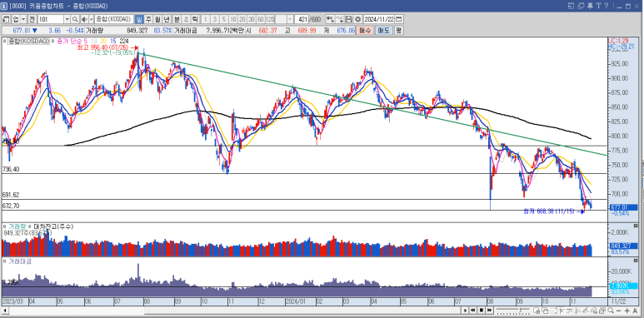
Task: Click the icon left of the bottom magnifier
Action: coord(602,311)
